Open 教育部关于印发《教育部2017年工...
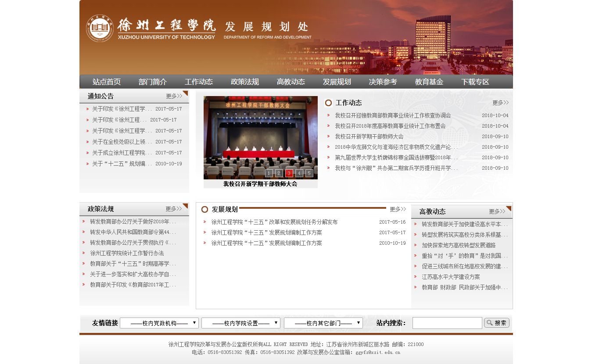This screenshot has height=364, width=592. (133, 285)
